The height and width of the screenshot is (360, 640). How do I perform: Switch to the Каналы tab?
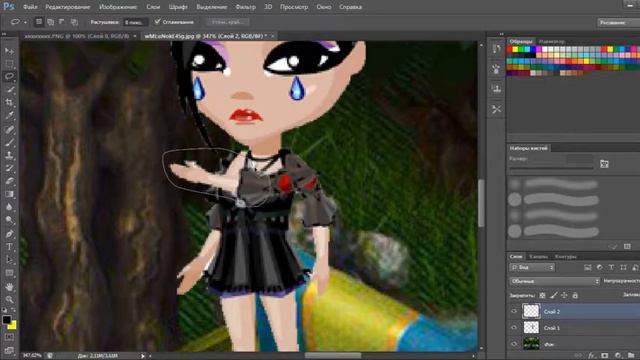pyautogui.click(x=538, y=256)
